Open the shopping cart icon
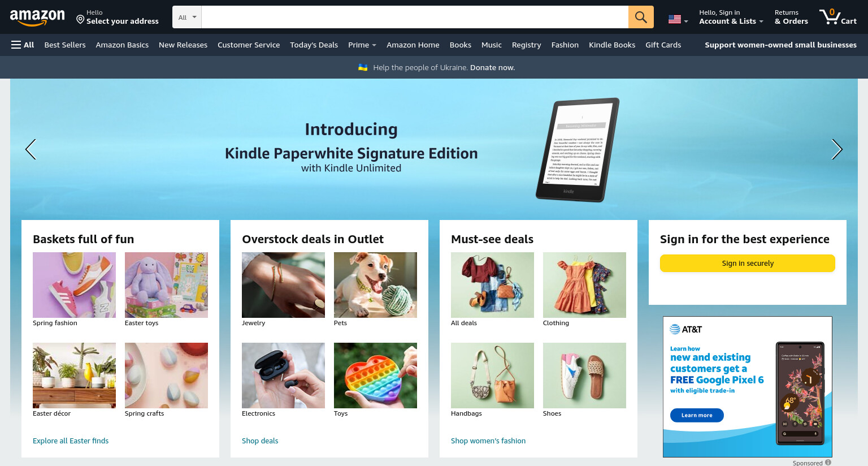 [x=838, y=17]
